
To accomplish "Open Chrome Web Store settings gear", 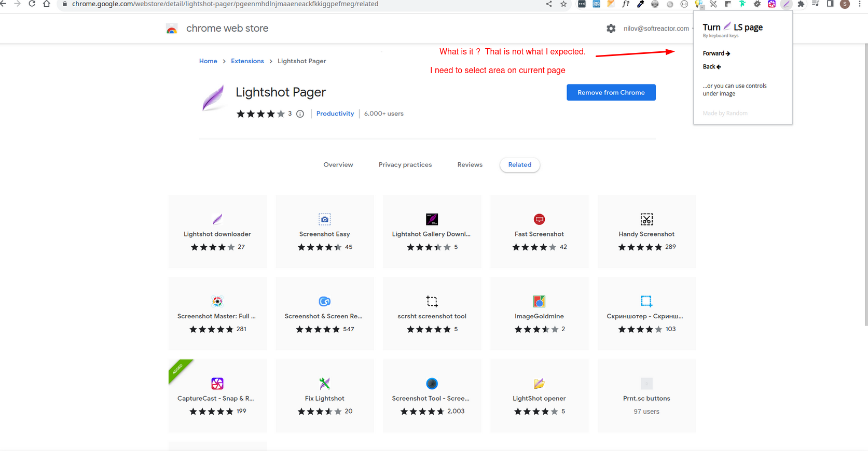I will (611, 29).
